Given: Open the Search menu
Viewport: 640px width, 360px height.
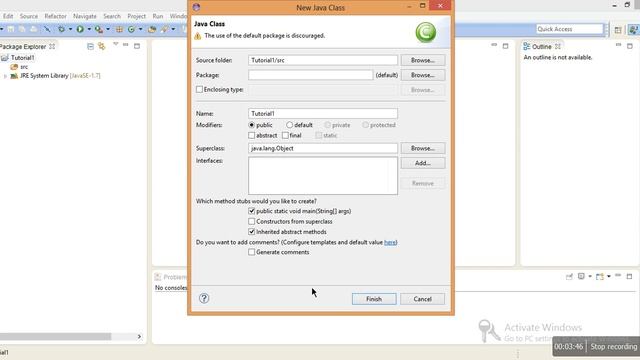Looking at the screenshot, I should tap(112, 16).
